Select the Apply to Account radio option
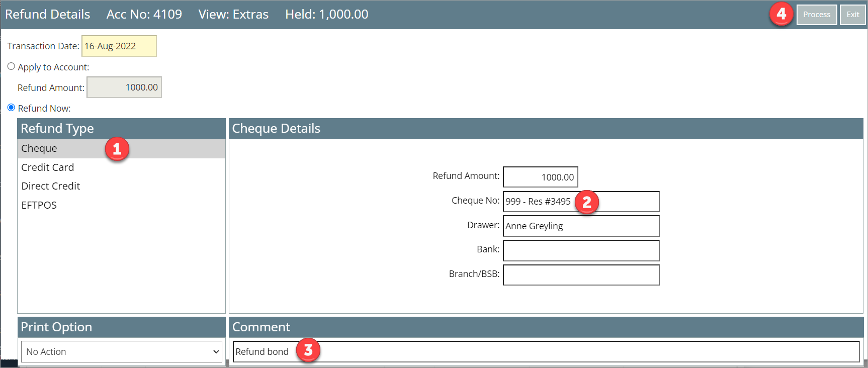The width and height of the screenshot is (868, 368). (11, 66)
